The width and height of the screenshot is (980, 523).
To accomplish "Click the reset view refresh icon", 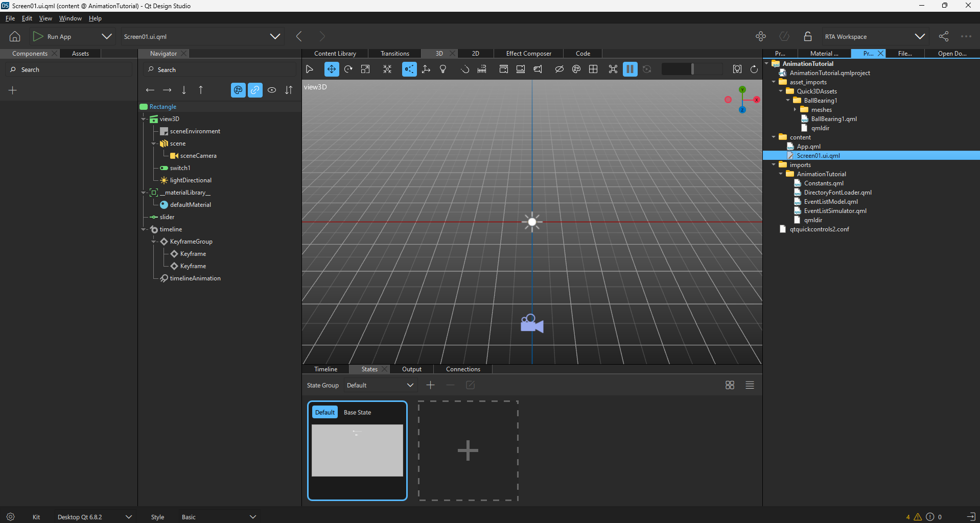I will coord(754,69).
